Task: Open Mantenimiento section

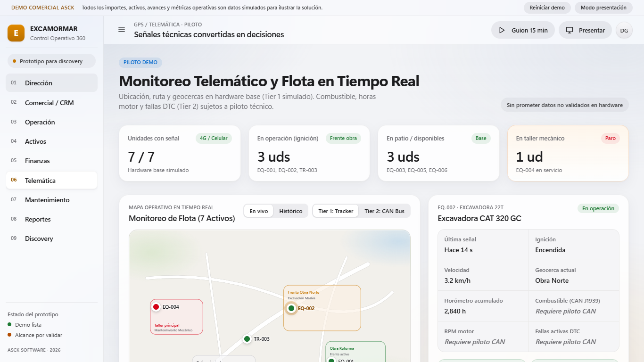Action: [52, 200]
